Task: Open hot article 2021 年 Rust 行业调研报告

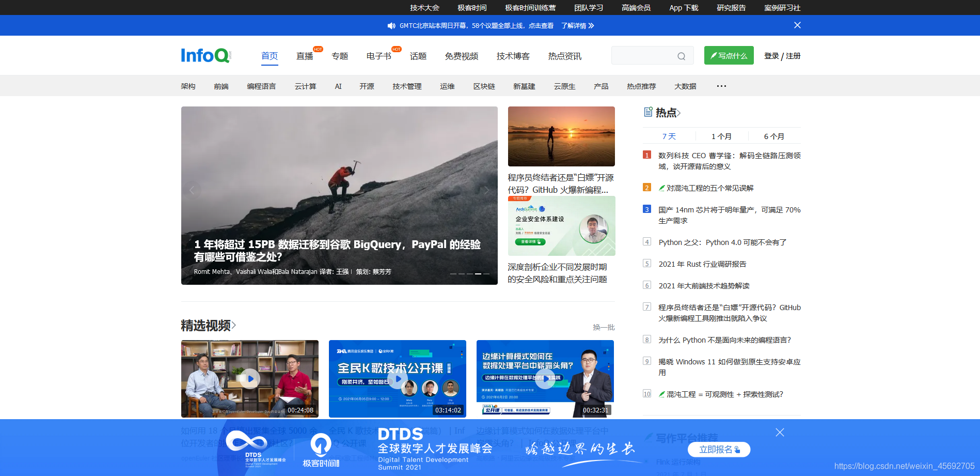Action: tap(702, 264)
